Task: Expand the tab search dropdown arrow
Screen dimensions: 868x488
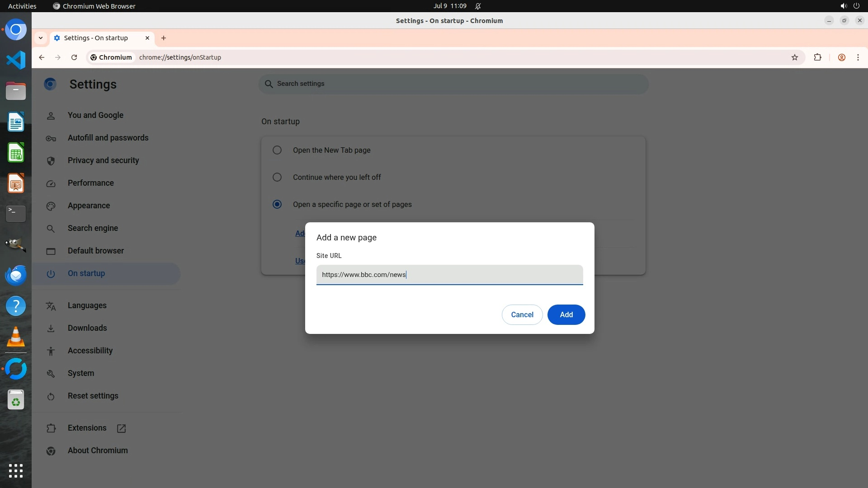Action: 41,38
